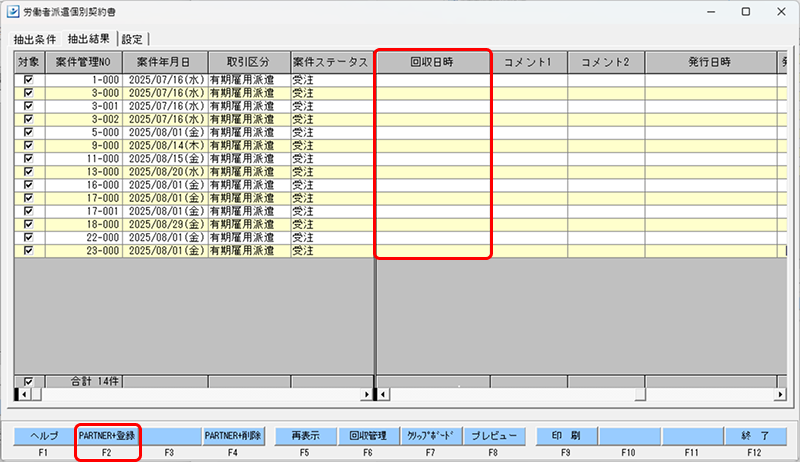Screen dimensions: 800x462
Task: Click right arrow of left pane scrollbar
Action: point(366,394)
